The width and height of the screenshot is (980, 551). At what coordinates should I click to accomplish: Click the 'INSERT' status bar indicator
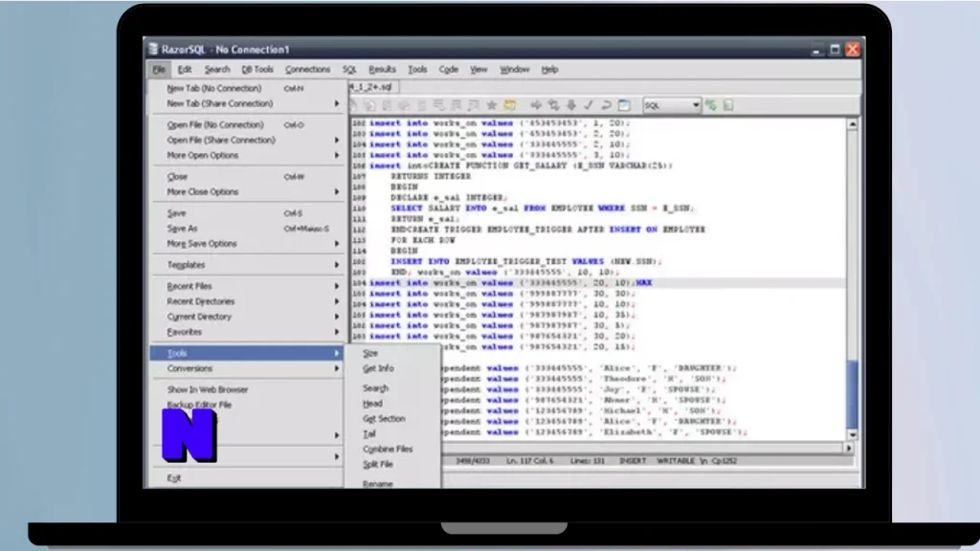coord(633,461)
